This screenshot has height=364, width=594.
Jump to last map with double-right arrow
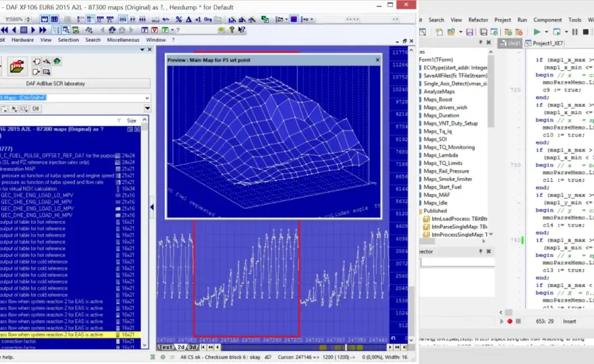(x=43, y=30)
